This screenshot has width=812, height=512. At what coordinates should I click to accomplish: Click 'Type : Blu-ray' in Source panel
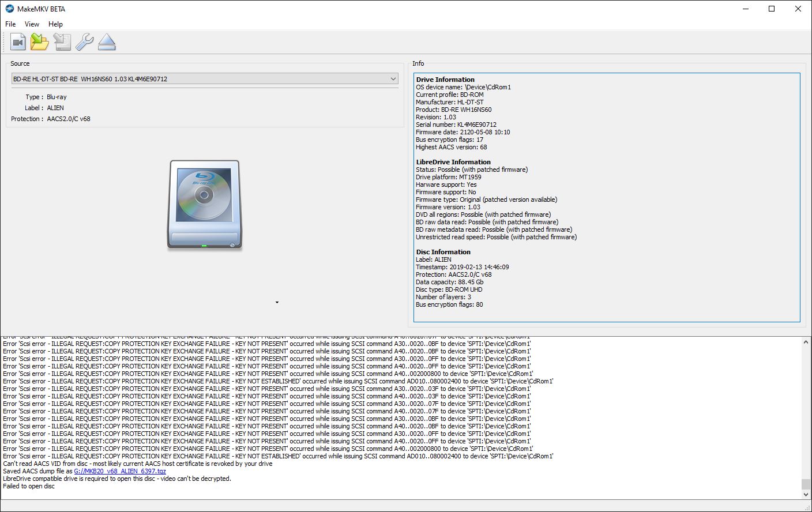click(46, 97)
